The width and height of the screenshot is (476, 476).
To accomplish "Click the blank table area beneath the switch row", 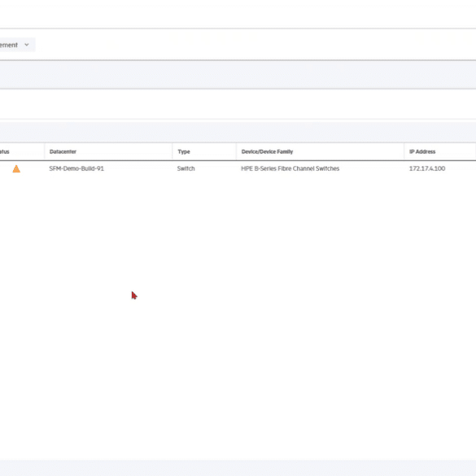I will point(238,316).
